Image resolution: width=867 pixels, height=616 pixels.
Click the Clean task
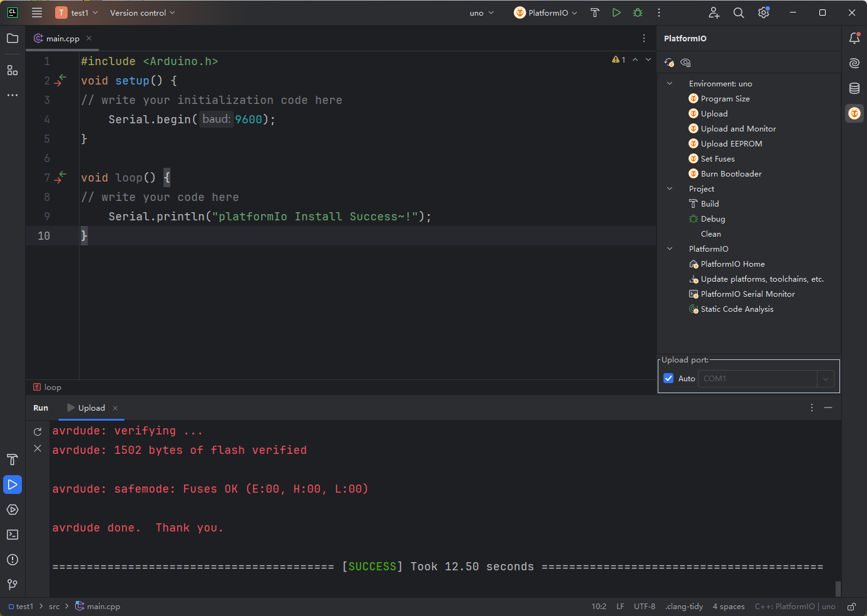[x=711, y=234]
